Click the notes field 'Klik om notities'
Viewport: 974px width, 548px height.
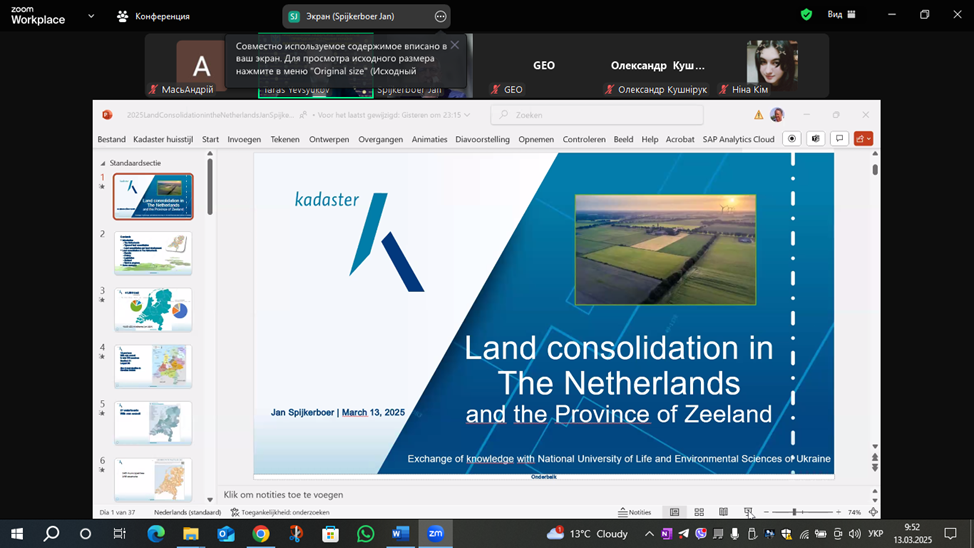click(283, 495)
